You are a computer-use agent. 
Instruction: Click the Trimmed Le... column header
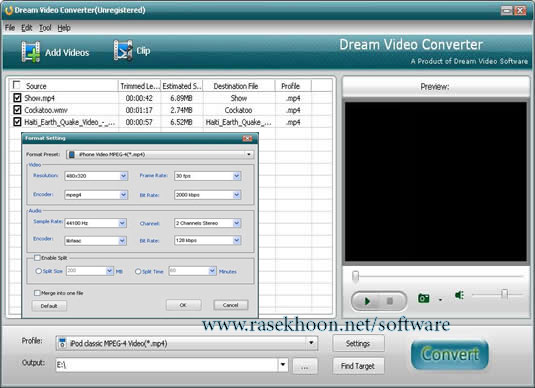tap(139, 86)
